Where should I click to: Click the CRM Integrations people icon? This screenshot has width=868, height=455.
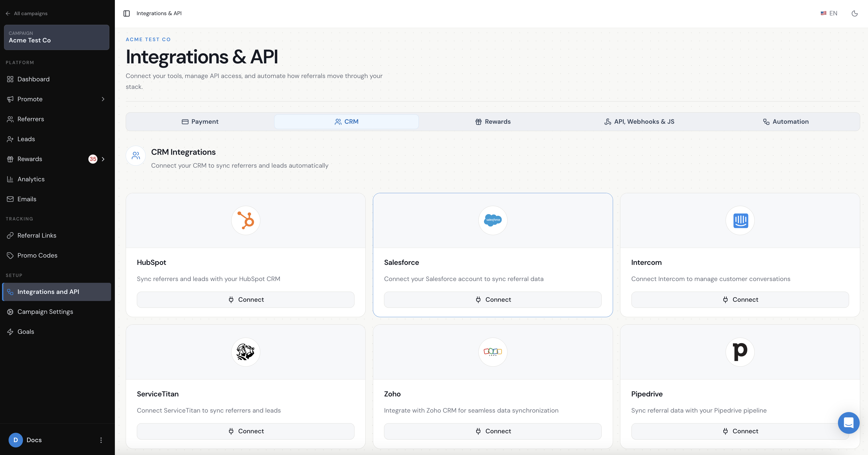click(136, 155)
